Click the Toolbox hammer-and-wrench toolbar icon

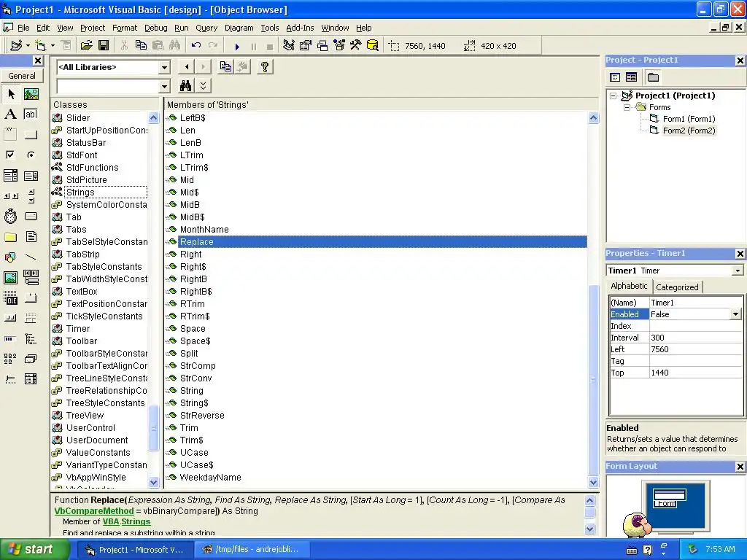click(356, 46)
